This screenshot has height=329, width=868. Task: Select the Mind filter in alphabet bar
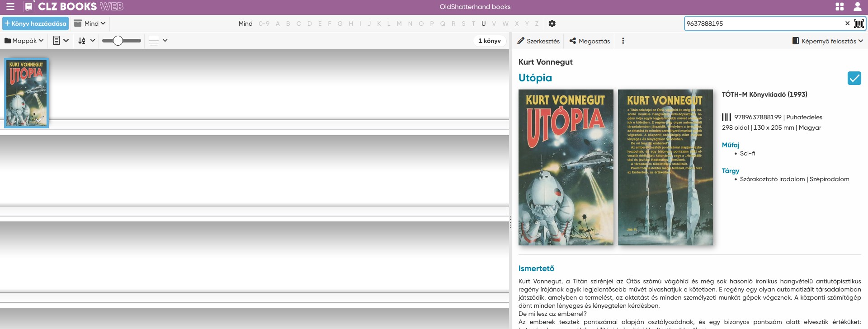tap(245, 23)
